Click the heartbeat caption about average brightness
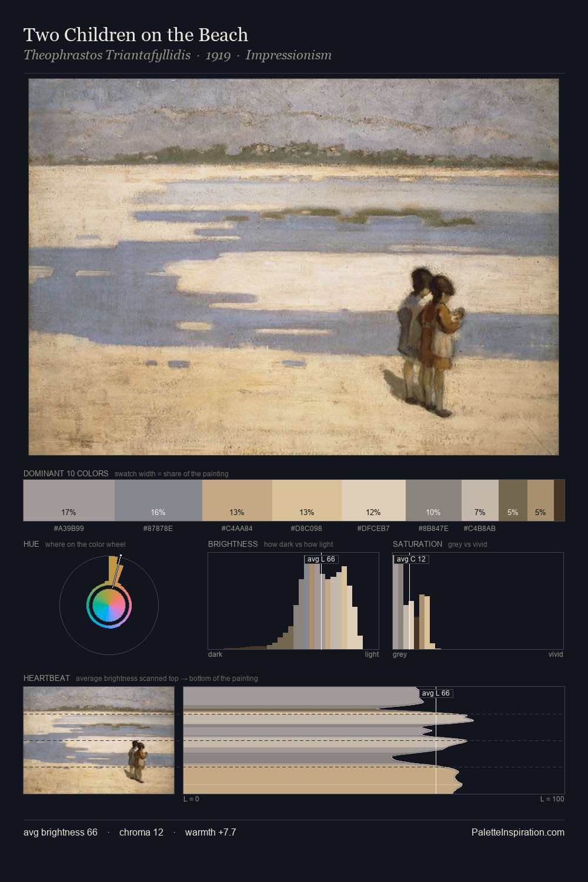Image resolution: width=588 pixels, height=882 pixels. [x=167, y=679]
